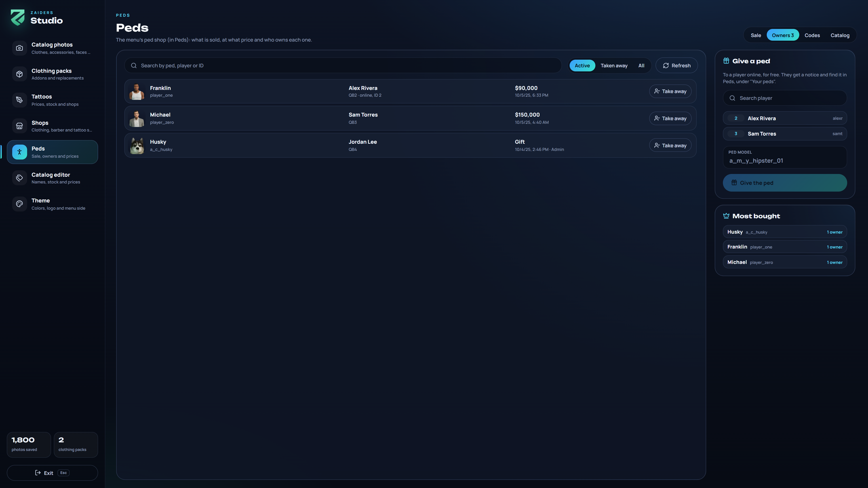Viewport: 868px width, 488px height.
Task: Click the person-minus icon in Franklin's row
Action: click(x=657, y=91)
